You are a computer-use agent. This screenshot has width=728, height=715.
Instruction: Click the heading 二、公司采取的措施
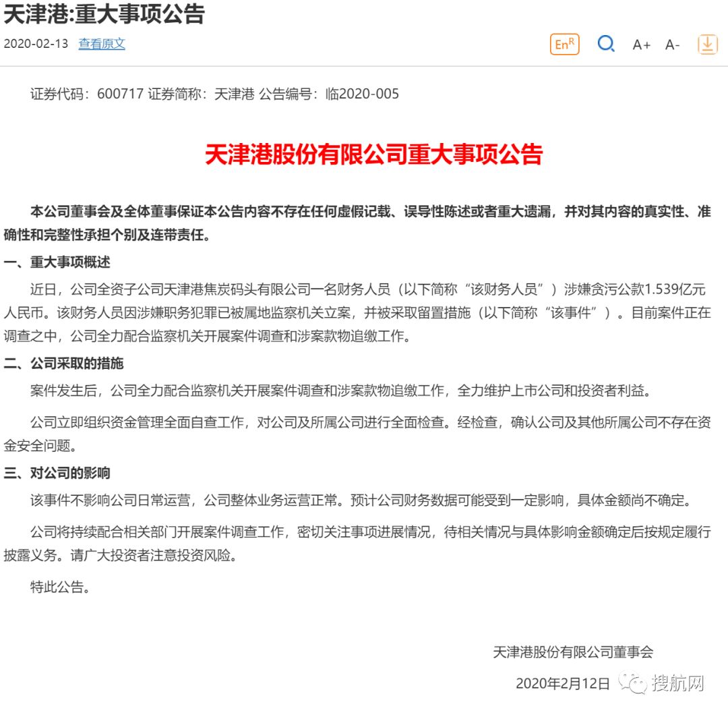point(63,364)
